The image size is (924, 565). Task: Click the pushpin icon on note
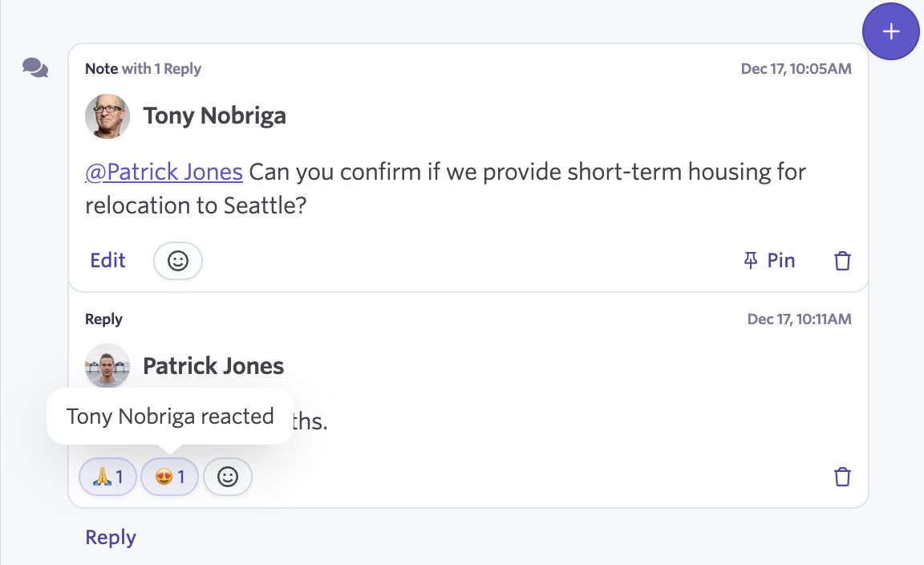[x=751, y=260]
